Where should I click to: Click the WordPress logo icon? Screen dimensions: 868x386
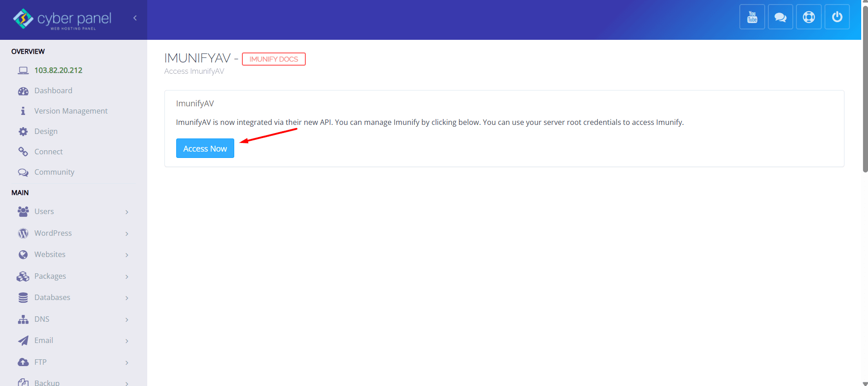23,234
